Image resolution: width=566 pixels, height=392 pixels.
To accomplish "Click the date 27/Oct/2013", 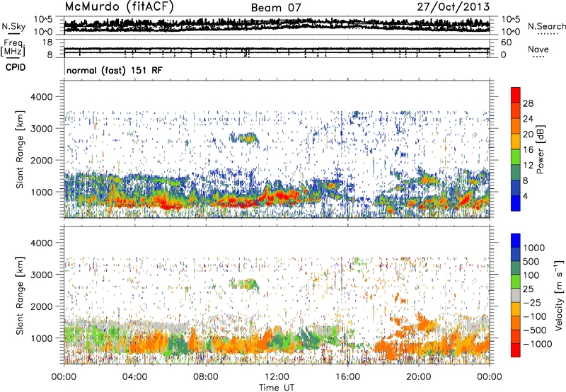I will [x=454, y=7].
